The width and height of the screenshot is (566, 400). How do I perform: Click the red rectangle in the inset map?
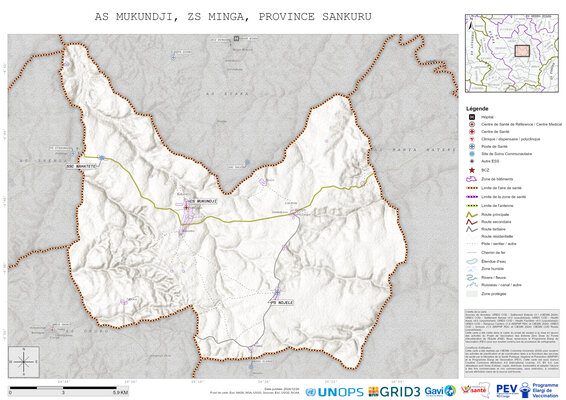click(522, 51)
